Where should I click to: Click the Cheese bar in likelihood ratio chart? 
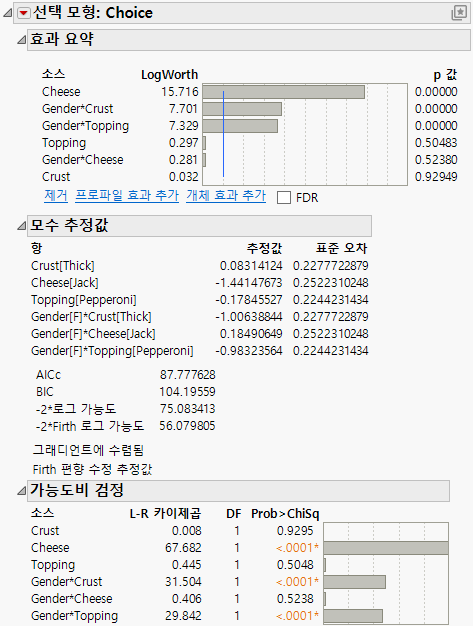click(x=386, y=548)
